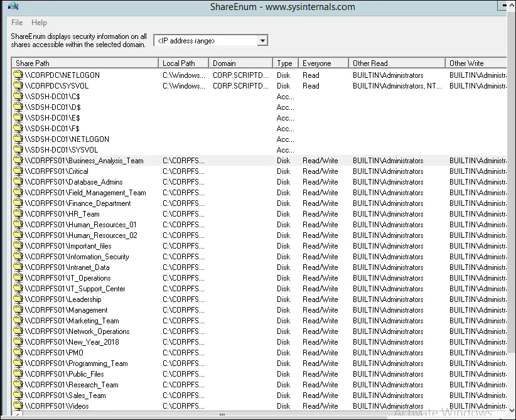Click folder icon for IT_Support_Center share
516x420 pixels.
(18, 288)
